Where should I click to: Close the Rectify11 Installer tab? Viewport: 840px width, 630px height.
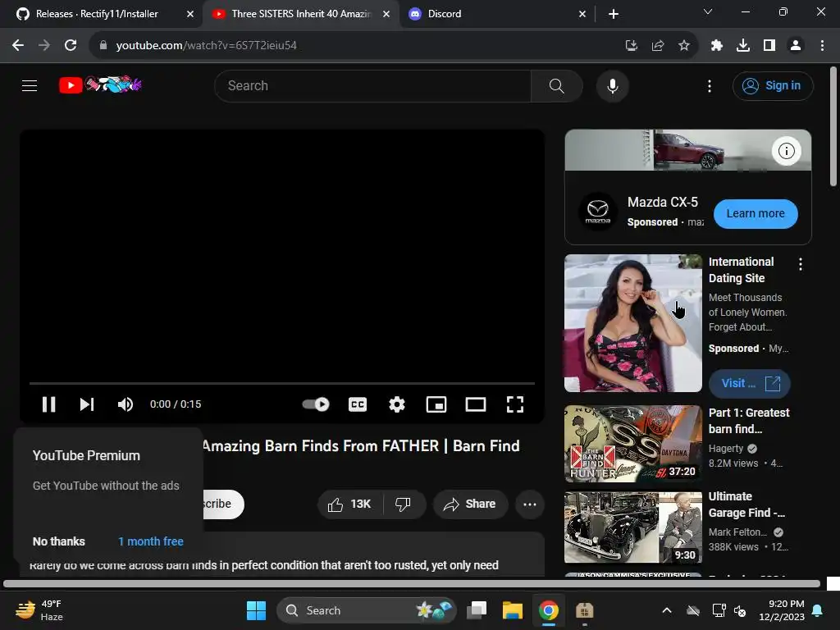(190, 14)
